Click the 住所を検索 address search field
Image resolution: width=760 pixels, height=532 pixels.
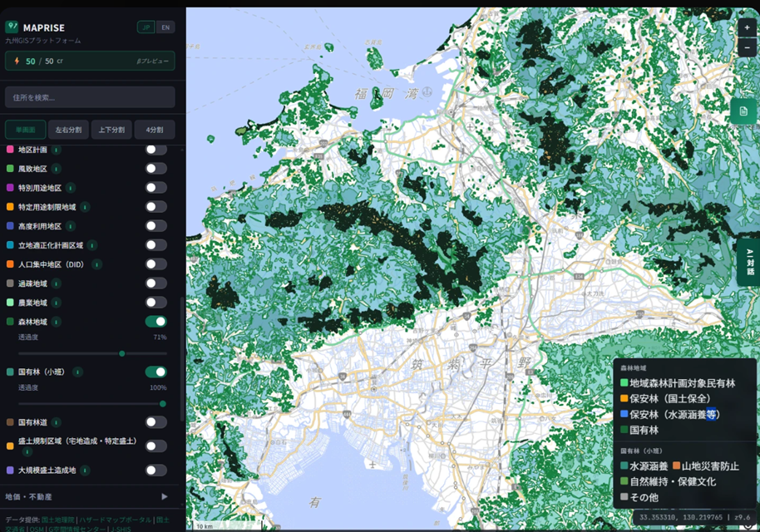[90, 97]
